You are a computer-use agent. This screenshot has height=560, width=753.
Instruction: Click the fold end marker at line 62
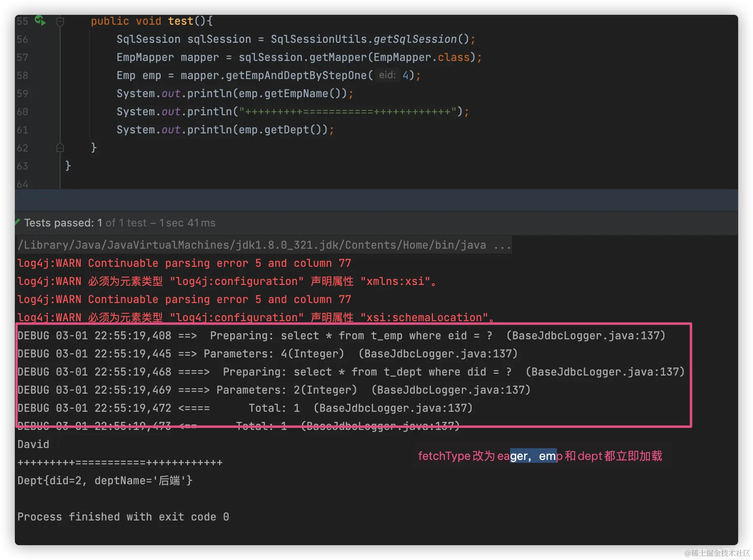coord(60,147)
